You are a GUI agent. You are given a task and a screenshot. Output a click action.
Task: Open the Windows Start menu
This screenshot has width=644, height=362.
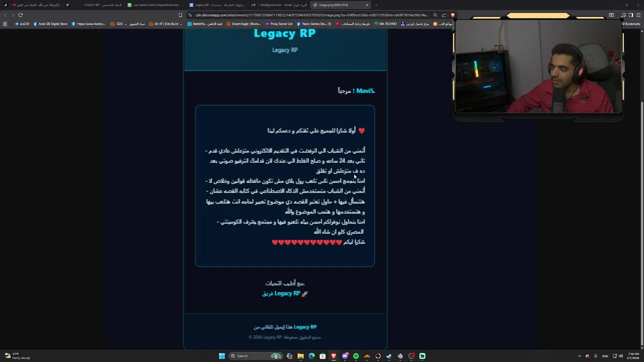[222, 356]
